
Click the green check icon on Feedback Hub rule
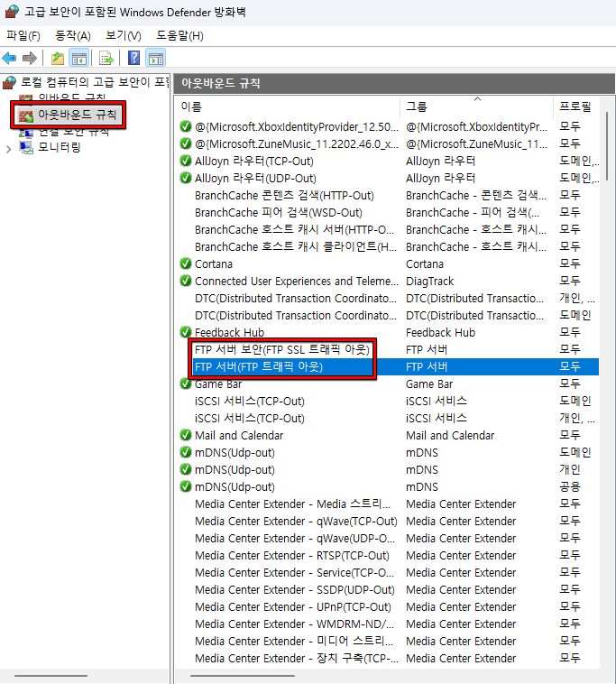click(186, 332)
